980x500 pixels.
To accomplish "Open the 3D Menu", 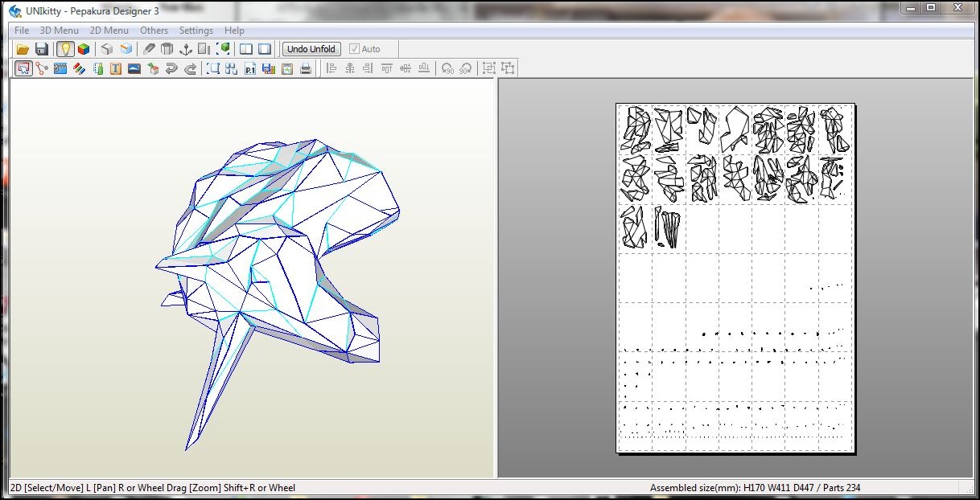I will click(x=60, y=31).
